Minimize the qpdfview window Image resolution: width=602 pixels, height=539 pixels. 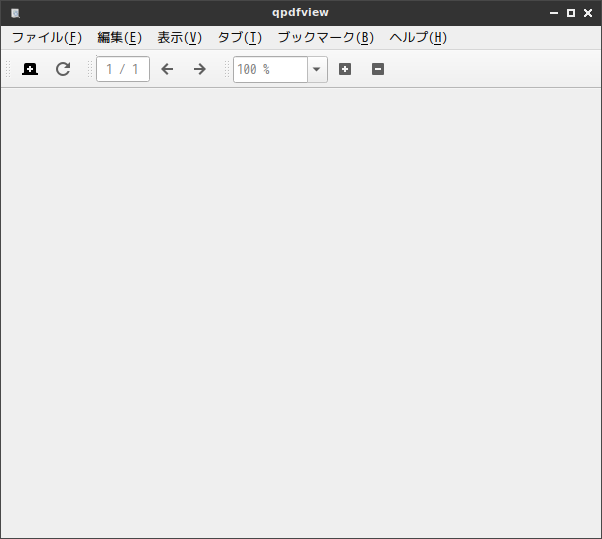coord(554,13)
